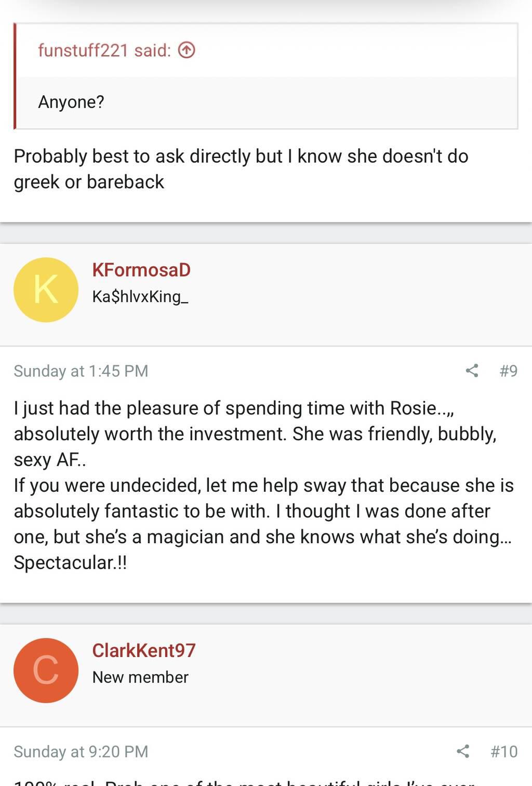This screenshot has width=532, height=786.
Task: Click the jump-to-post arrow in funstuff221's quote
Action: [187, 50]
